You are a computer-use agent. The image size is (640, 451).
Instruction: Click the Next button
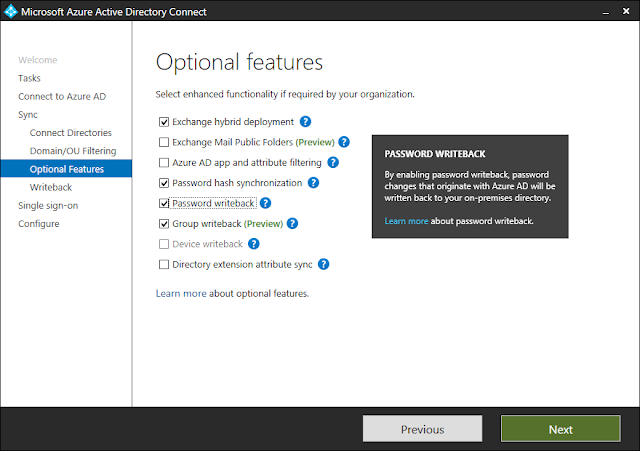560,429
